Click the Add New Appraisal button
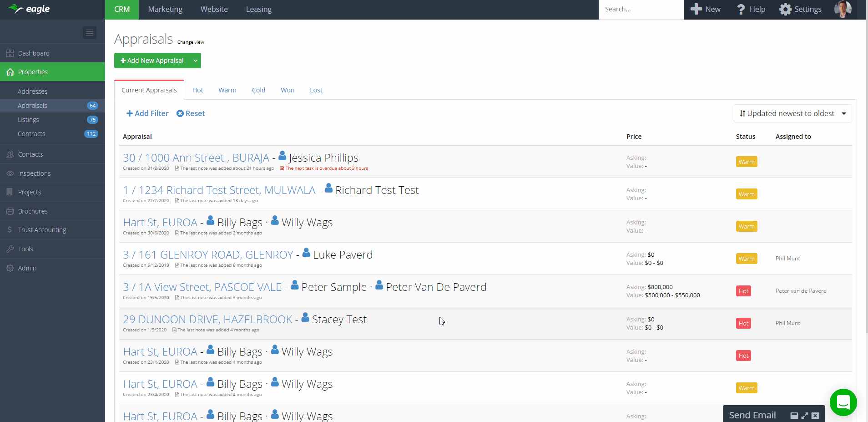Viewport: 868px width, 422px height. (152, 61)
